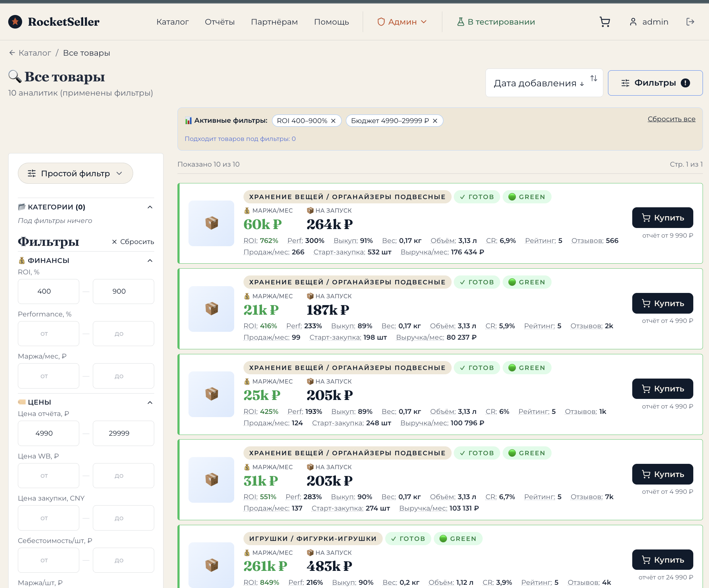Image resolution: width=709 pixels, height=588 pixels.
Task: Click Сбросить in the filters sidebar
Action: 133,242
